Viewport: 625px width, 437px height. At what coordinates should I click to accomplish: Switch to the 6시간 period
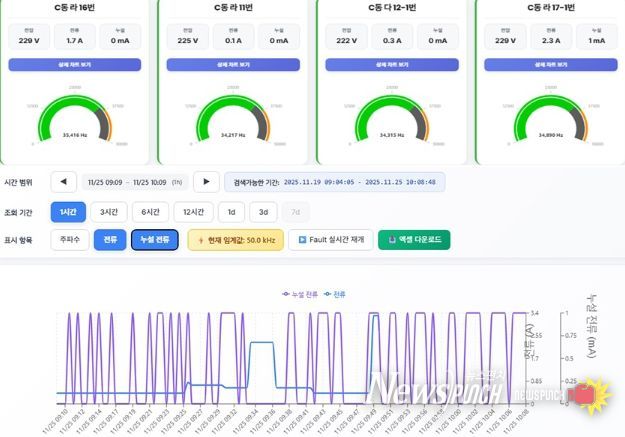149,212
